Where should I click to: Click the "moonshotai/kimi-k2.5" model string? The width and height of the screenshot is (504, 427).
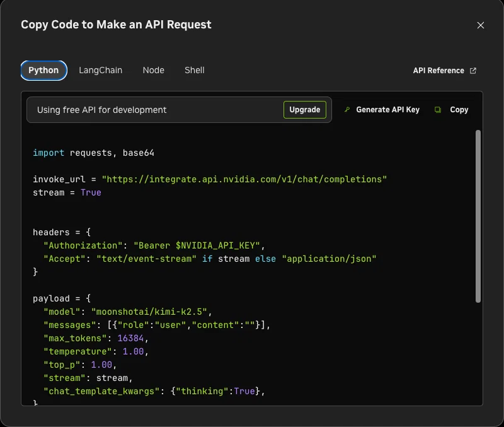click(x=149, y=312)
